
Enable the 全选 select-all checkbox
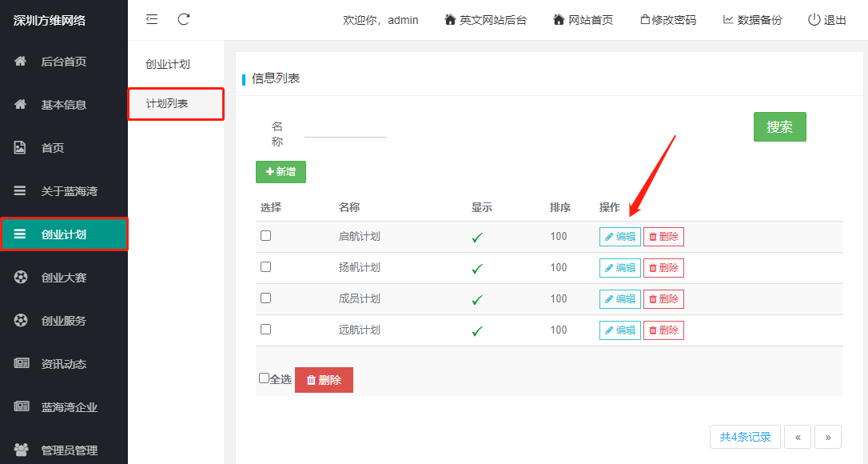[x=264, y=378]
